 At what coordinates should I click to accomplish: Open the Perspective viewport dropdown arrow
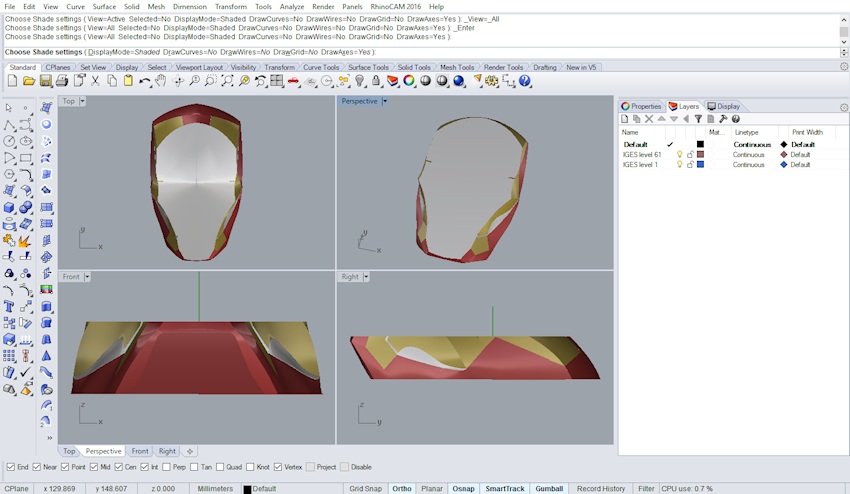coord(385,101)
